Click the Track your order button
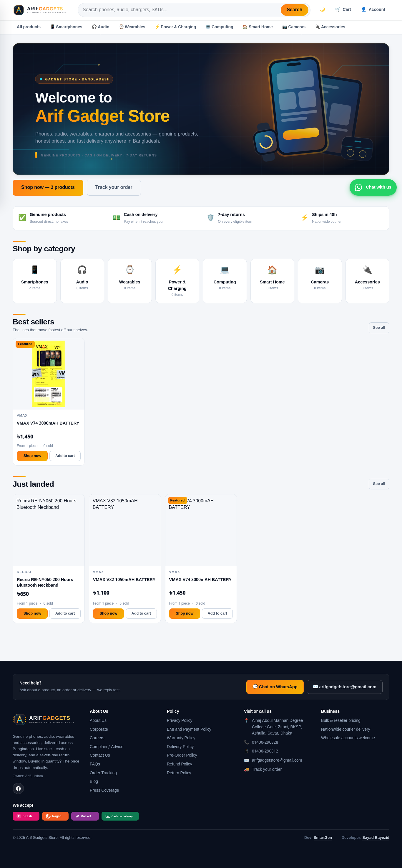This screenshot has width=402, height=868. [x=114, y=188]
